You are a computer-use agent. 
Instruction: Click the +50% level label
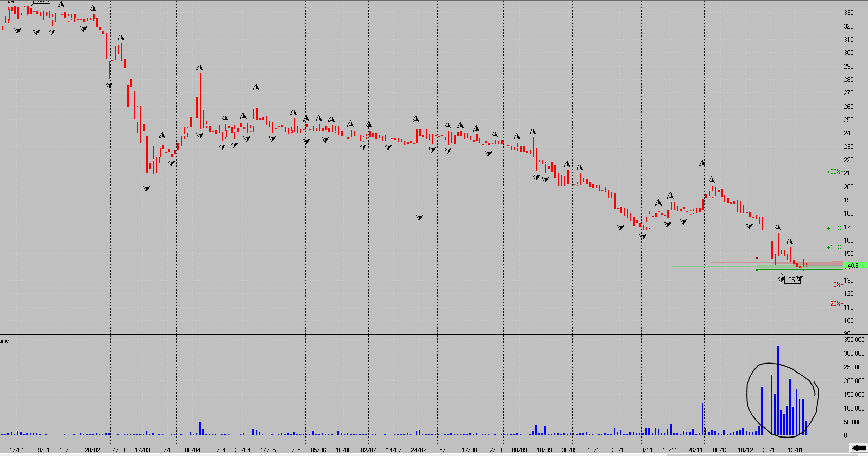tap(834, 172)
